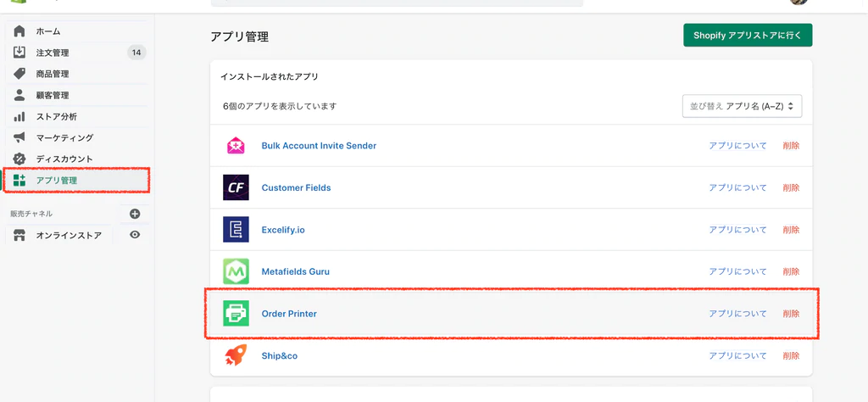Open the Metafields Guru app link

[296, 272]
